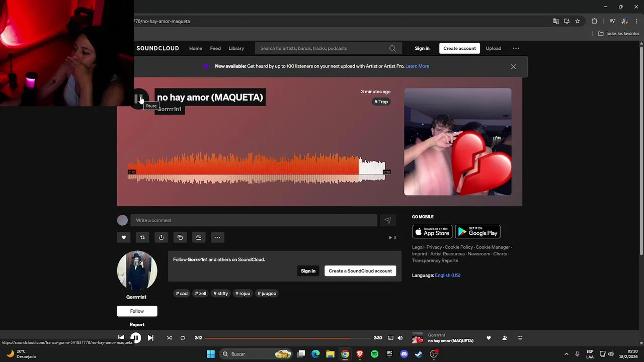
Task: Like the playing track in bottom player
Action: click(x=489, y=338)
